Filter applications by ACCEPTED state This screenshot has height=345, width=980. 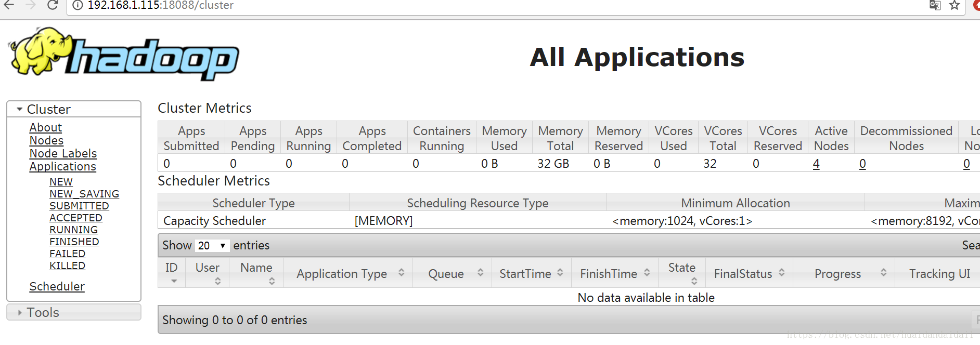(76, 218)
